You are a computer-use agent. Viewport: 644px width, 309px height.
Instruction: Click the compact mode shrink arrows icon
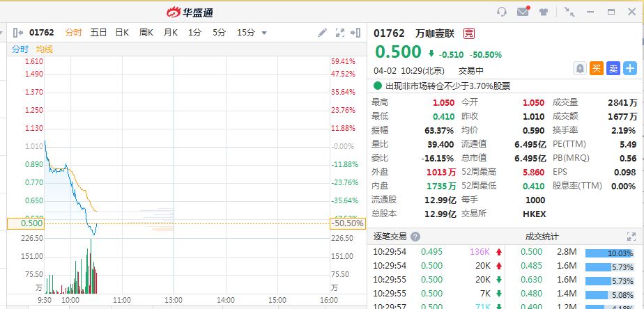(x=569, y=12)
